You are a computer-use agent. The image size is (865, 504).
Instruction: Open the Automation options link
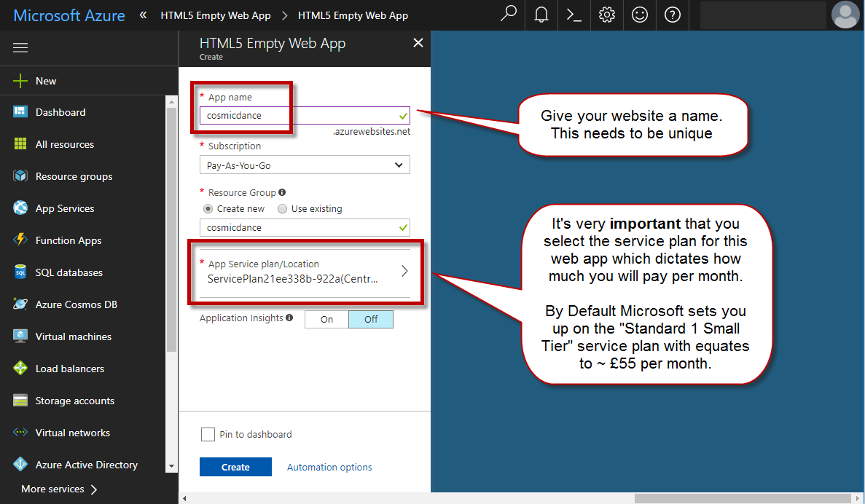tap(329, 467)
